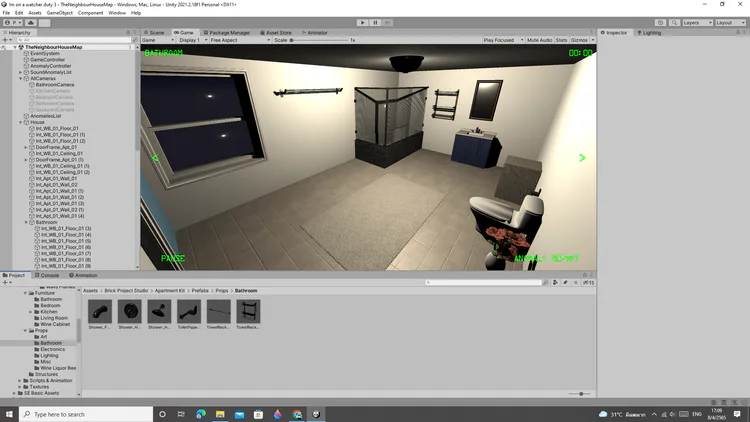Select Electronics folder in Project tree
Viewport: 750px width, 422px height.
[52, 349]
